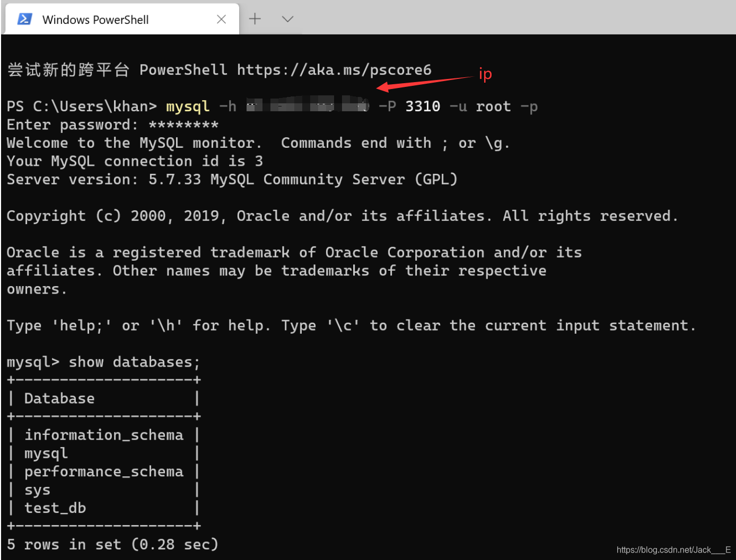This screenshot has width=736, height=560.
Task: Click 'PS C:\Users\khan>' prompt text
Action: [x=82, y=106]
